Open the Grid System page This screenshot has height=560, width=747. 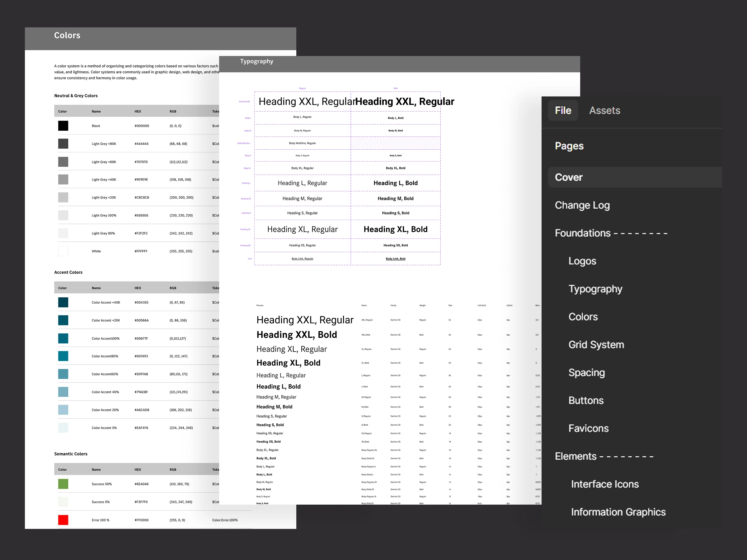[596, 345]
